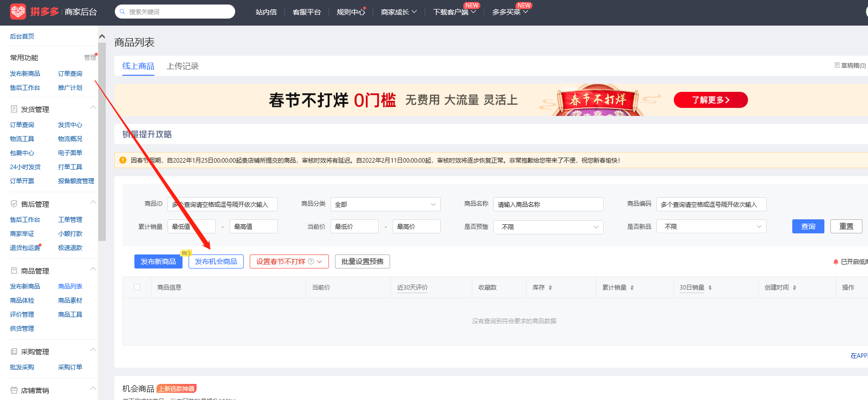Click the orange warning icon in the notice bar

click(123, 160)
